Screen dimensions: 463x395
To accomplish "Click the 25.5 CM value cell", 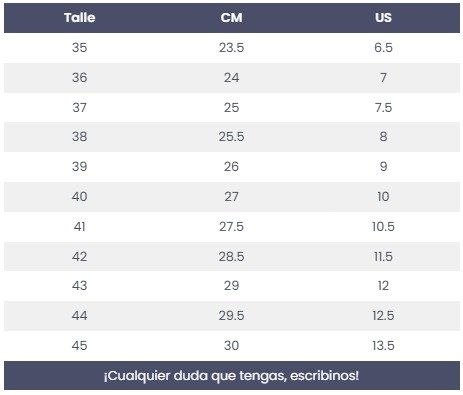I will pos(231,137).
